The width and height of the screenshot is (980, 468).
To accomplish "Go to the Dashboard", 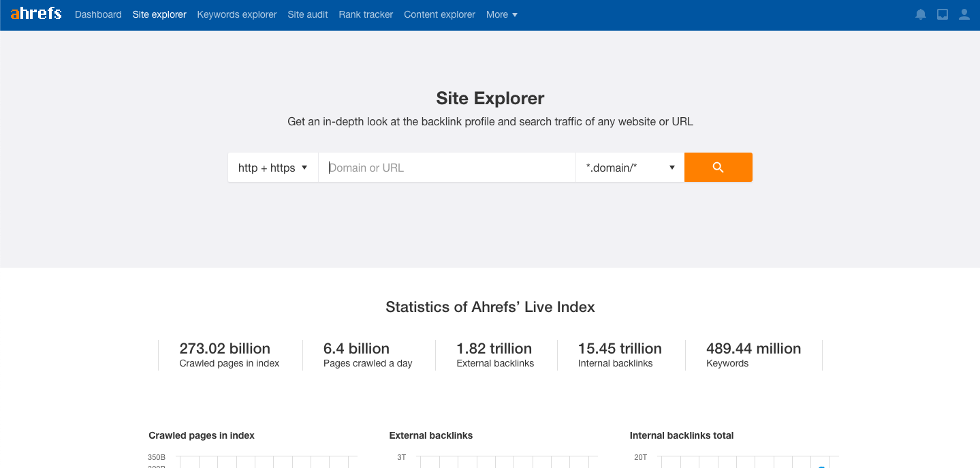I will pos(98,14).
